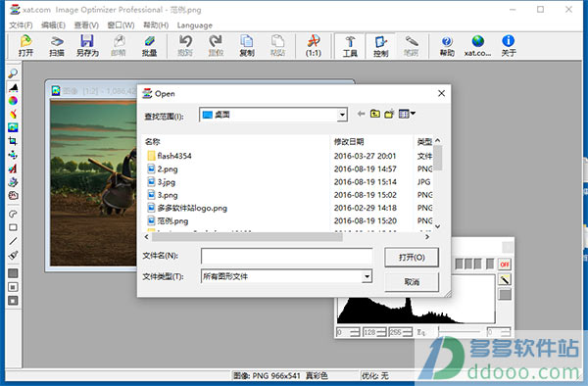Image resolution: width=588 pixels, height=386 pixels.
Task: Select the file 2.png
Action: coord(163,169)
